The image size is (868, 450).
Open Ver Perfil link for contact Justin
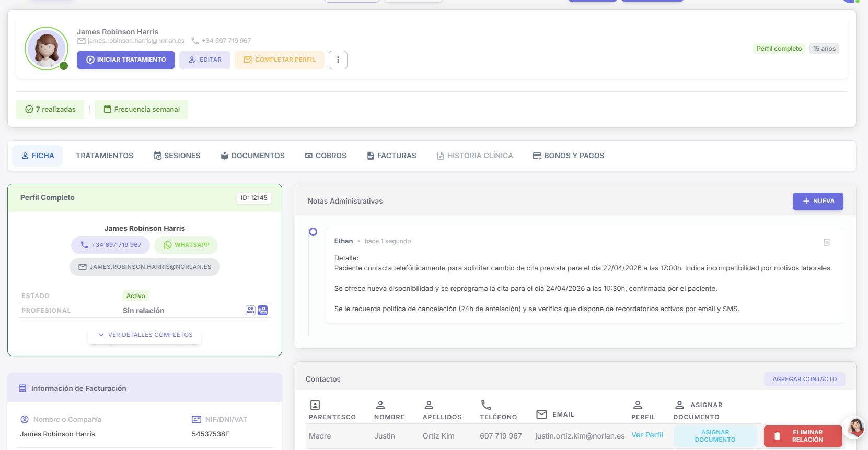(647, 435)
